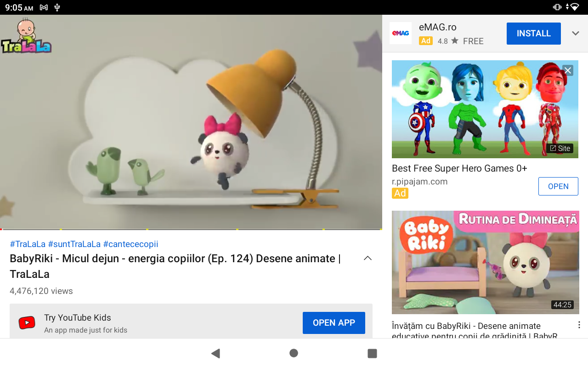Play the Rutina de Dimineață video thumbnail
Viewport: 588px width, 368px height.
click(x=485, y=262)
